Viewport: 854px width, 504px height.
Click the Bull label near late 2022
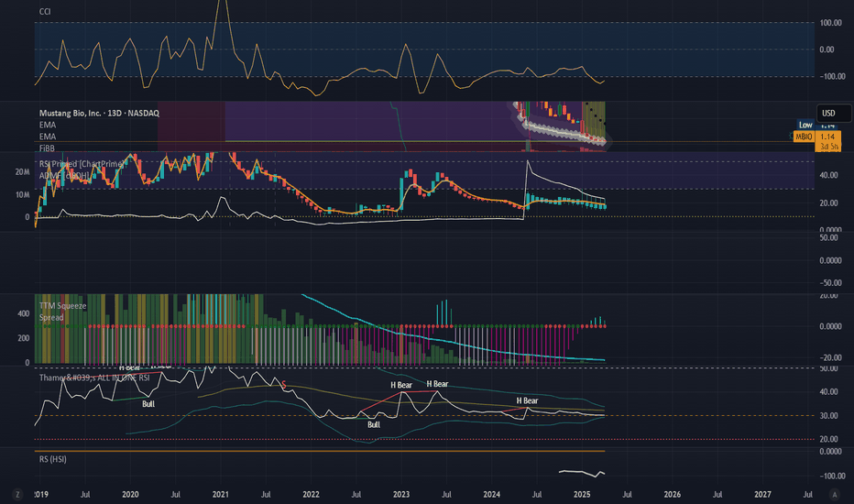374,424
